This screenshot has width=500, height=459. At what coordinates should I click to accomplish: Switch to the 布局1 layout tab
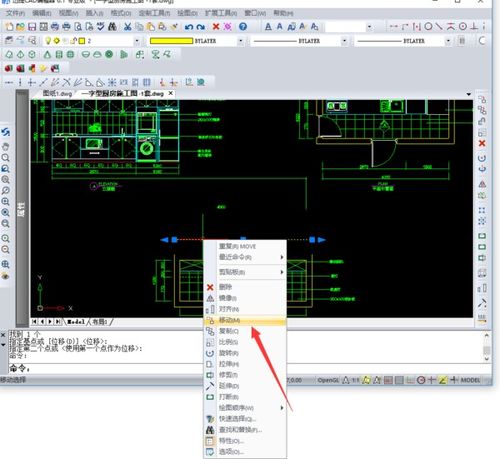click(x=100, y=322)
